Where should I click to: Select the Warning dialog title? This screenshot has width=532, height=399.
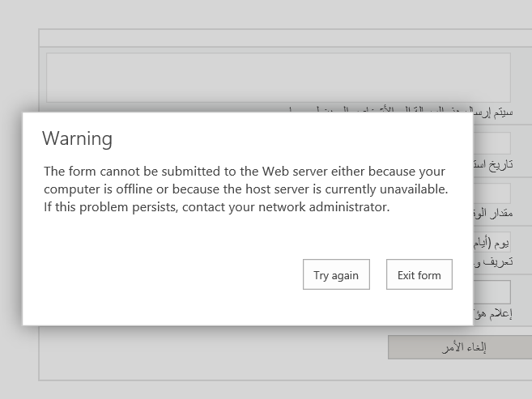point(78,138)
